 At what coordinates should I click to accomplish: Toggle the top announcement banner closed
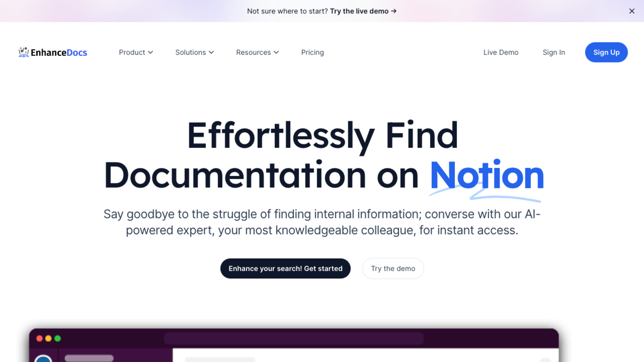coord(632,11)
